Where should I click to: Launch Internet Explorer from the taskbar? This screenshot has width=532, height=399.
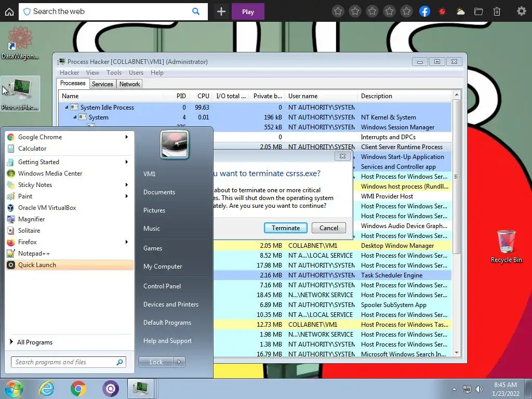tap(46, 389)
